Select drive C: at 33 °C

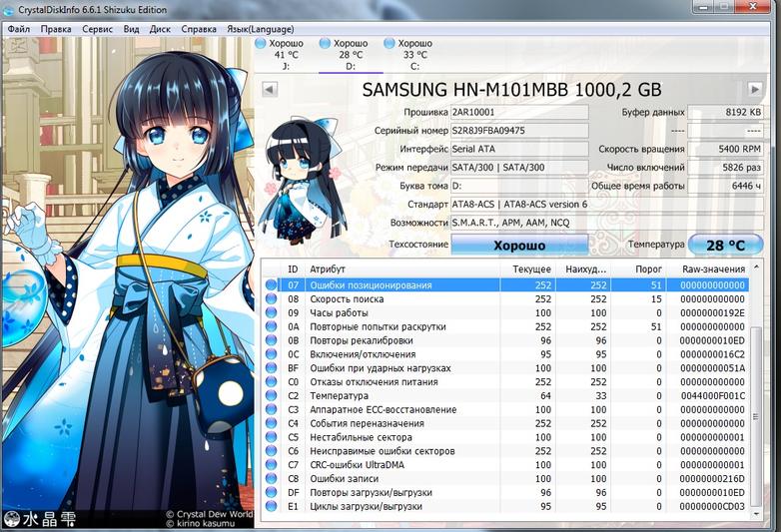tap(414, 54)
